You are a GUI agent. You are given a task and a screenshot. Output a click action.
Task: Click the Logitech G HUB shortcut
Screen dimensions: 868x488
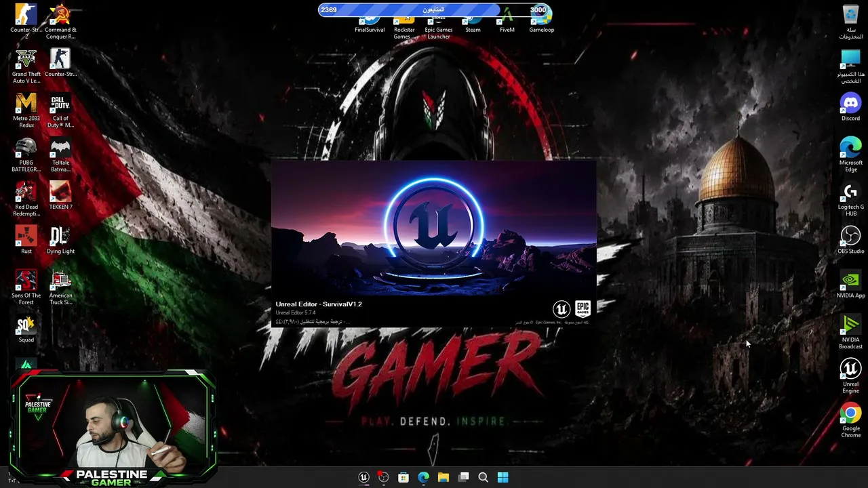click(850, 199)
